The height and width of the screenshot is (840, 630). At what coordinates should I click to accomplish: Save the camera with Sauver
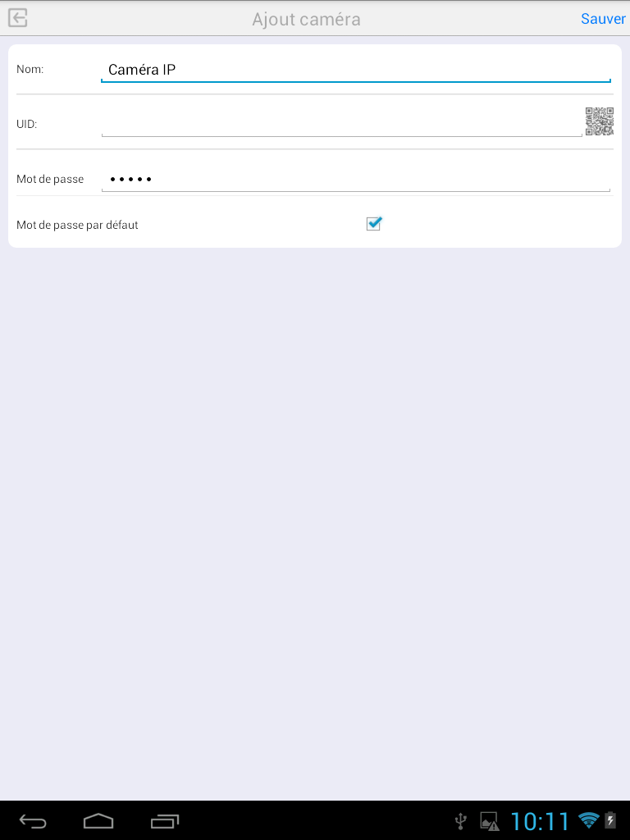pyautogui.click(x=603, y=19)
